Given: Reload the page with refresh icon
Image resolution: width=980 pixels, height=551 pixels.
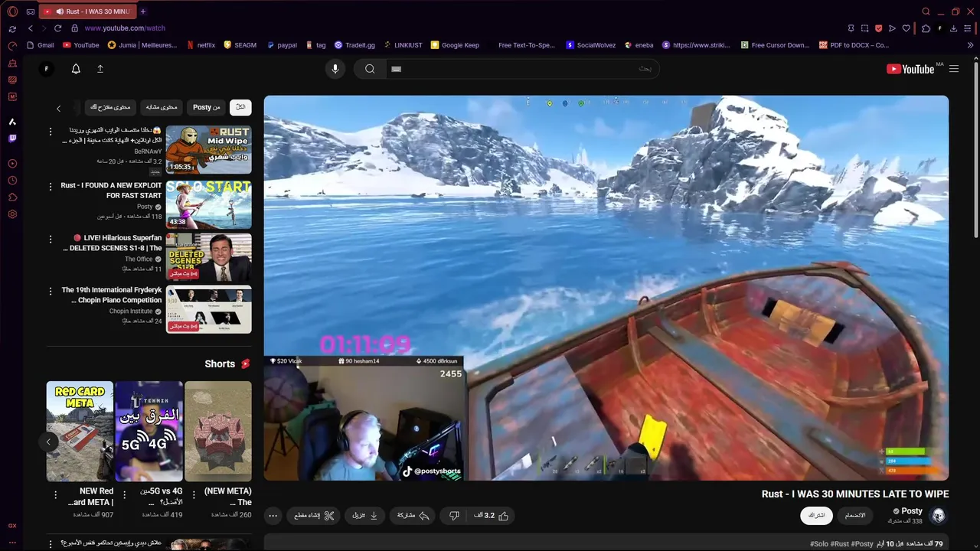Looking at the screenshot, I should (x=57, y=28).
